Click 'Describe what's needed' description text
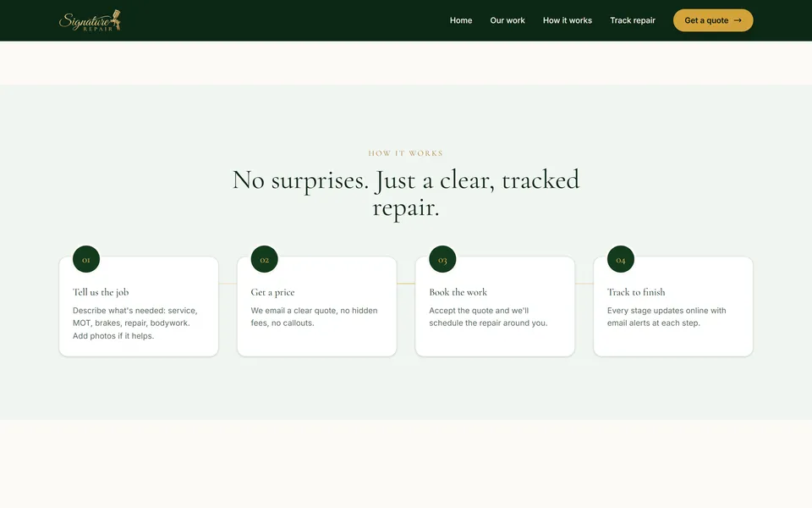The height and width of the screenshot is (508, 812). pos(134,323)
